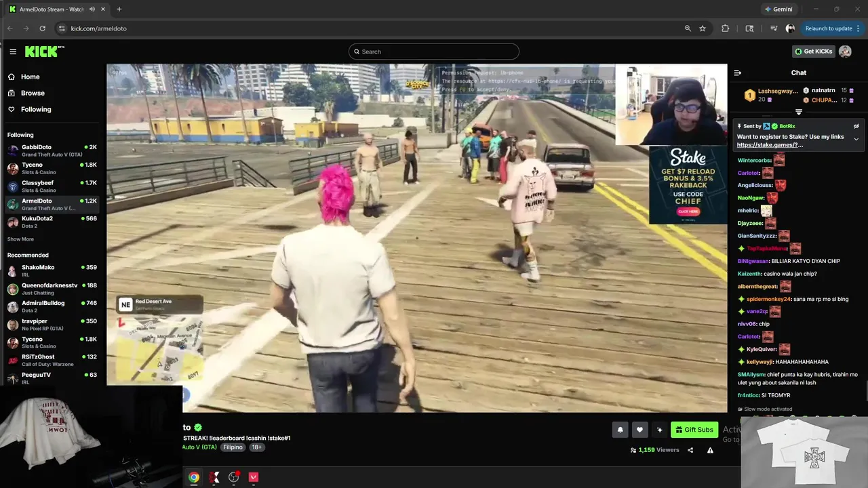Click the Chrome icon in taskbar
Image resolution: width=868 pixels, height=488 pixels.
[194, 477]
